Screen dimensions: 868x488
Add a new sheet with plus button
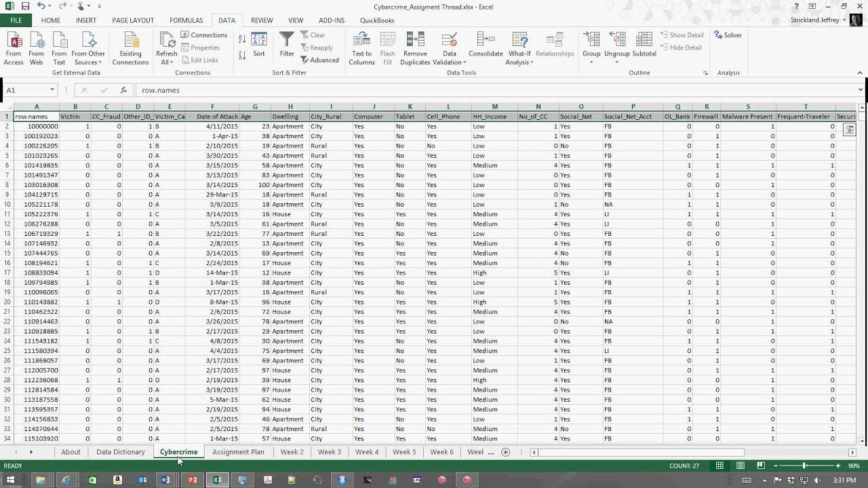505,452
